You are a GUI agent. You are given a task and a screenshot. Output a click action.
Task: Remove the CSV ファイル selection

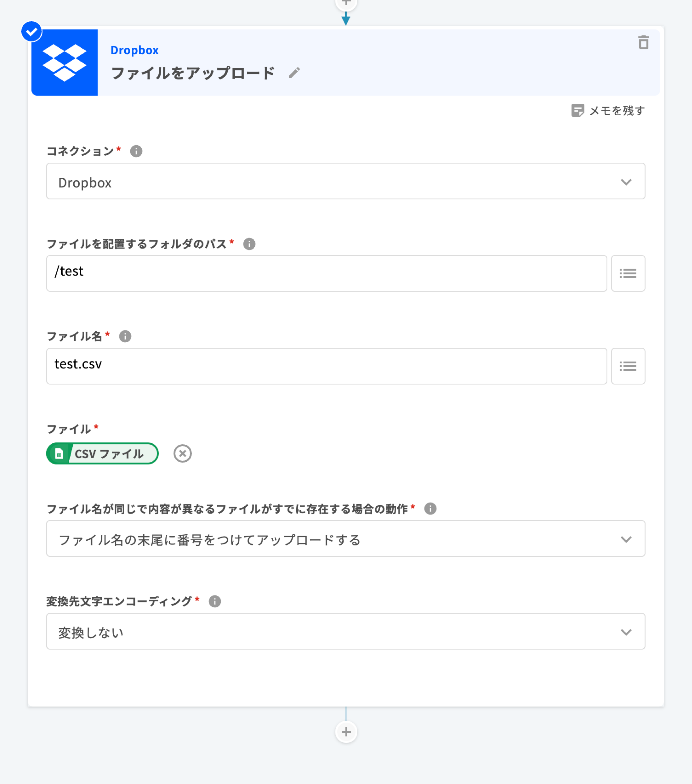[182, 454]
